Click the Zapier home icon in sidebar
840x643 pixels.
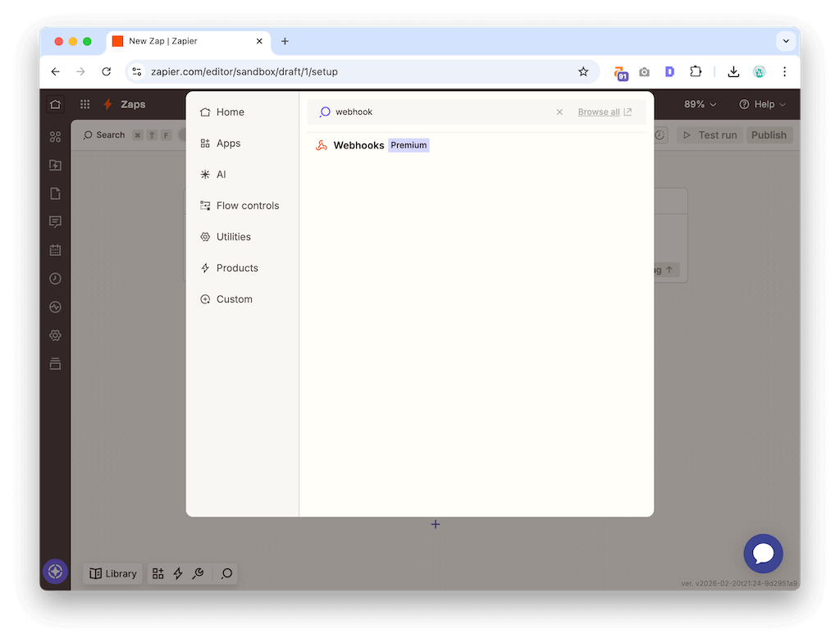[x=55, y=104]
